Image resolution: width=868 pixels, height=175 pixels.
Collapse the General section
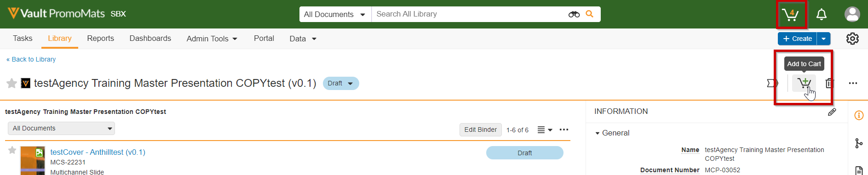click(x=612, y=133)
